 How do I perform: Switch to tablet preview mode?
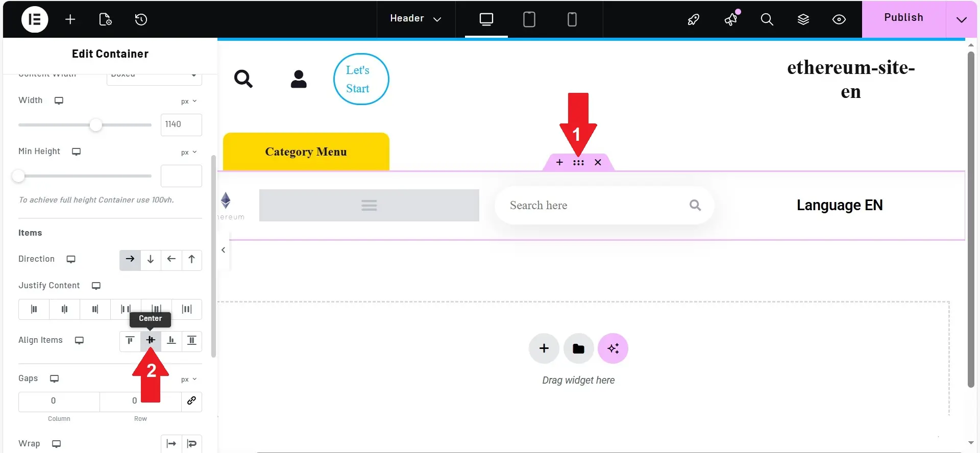point(529,19)
